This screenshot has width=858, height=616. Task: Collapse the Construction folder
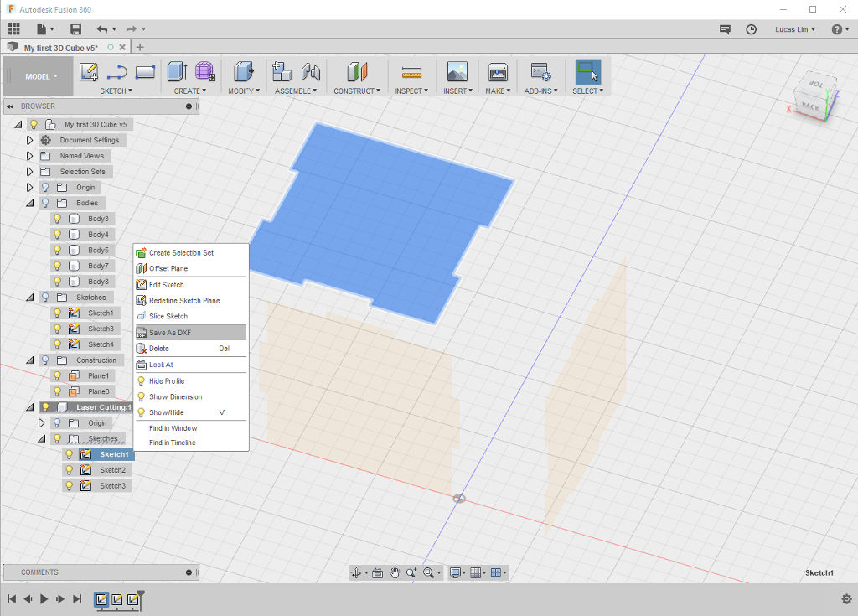29,360
